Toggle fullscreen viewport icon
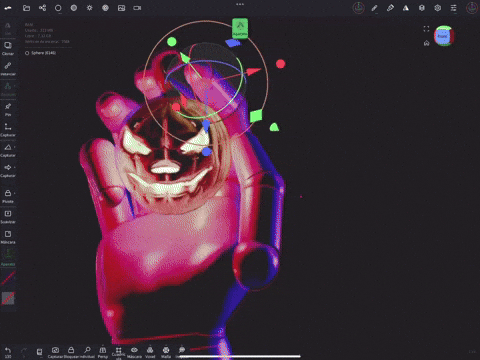The image size is (480, 360). click(x=426, y=29)
